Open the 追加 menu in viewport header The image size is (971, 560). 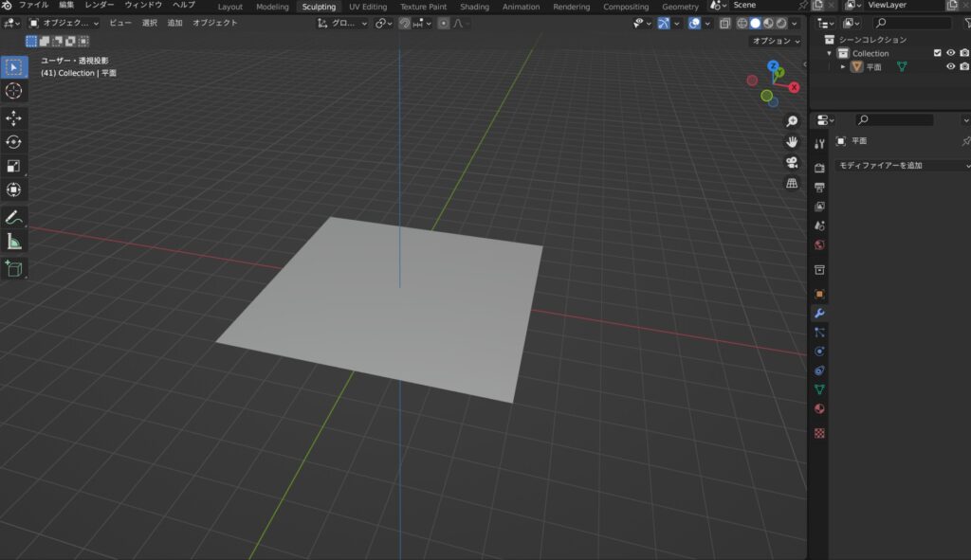pos(174,23)
